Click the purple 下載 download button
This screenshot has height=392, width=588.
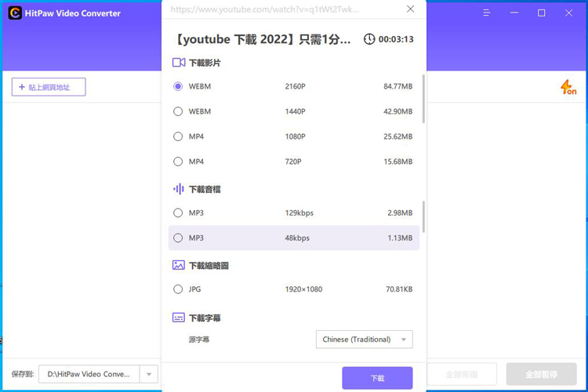(x=377, y=378)
